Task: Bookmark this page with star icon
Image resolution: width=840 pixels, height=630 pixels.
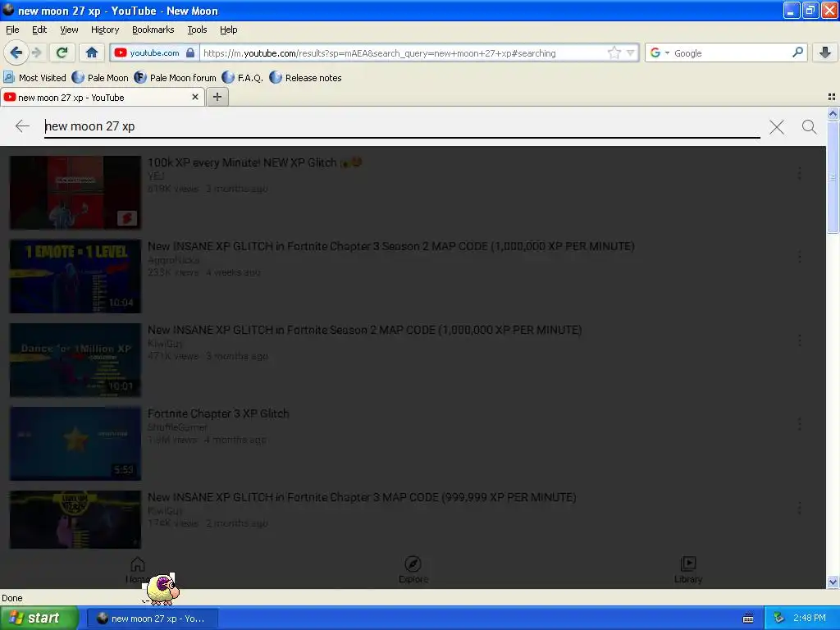Action: click(614, 52)
